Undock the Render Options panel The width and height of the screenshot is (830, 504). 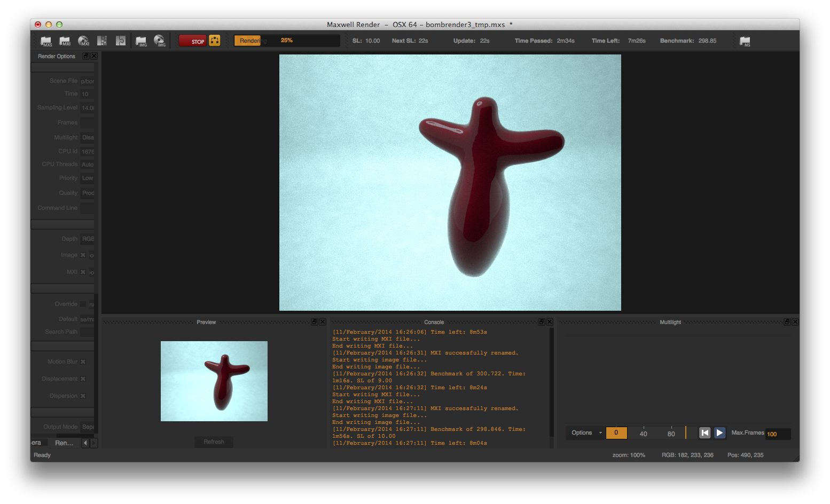pyautogui.click(x=85, y=56)
